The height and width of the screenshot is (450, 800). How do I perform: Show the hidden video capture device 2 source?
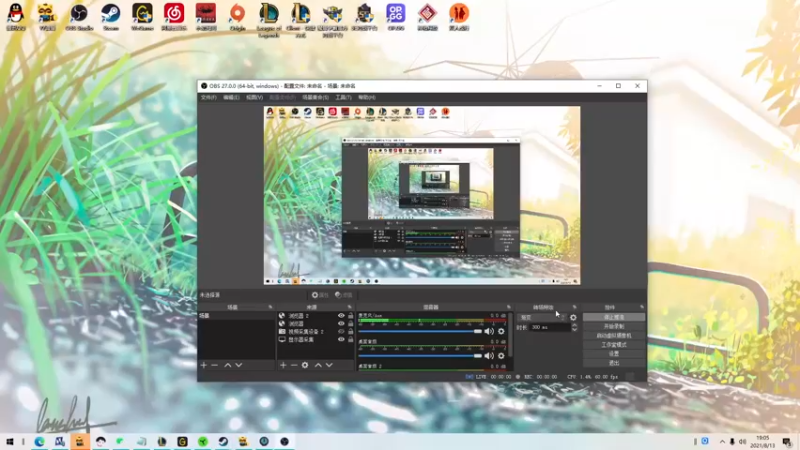(341, 332)
